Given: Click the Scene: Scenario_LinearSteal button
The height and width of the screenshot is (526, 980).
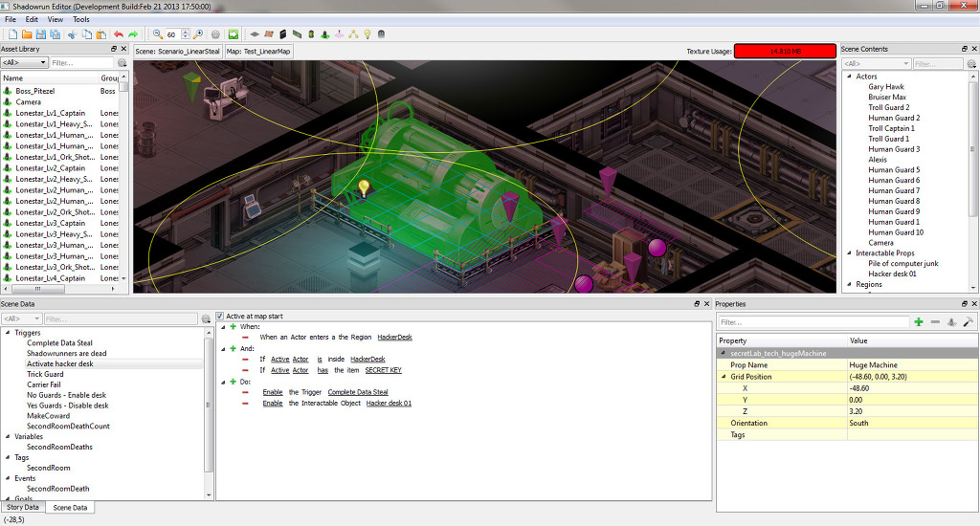Looking at the screenshot, I should tap(177, 52).
